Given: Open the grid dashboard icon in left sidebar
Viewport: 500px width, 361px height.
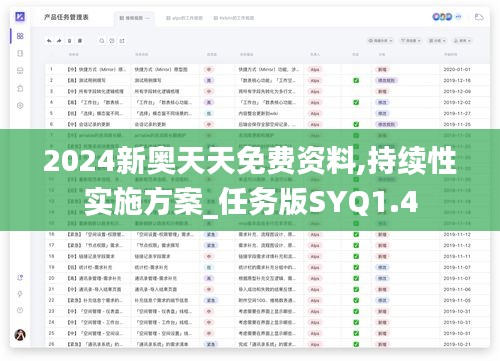Looking at the screenshot, I should click(x=20, y=36).
